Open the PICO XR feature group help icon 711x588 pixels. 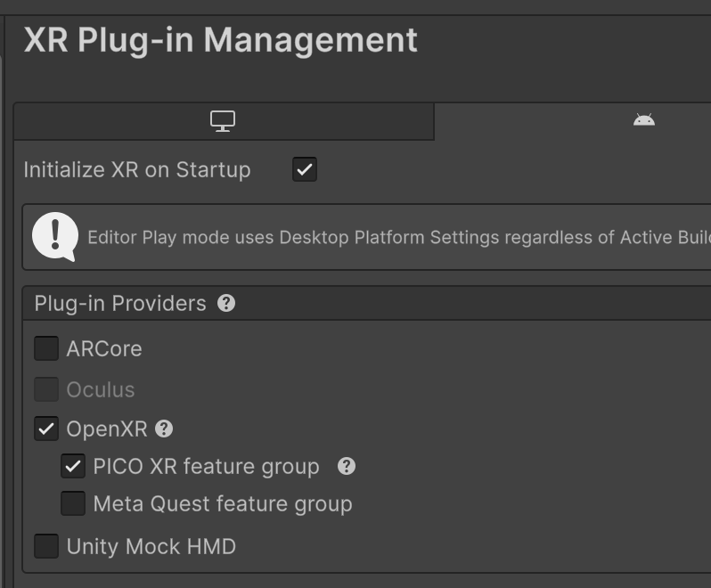pyautogui.click(x=347, y=466)
